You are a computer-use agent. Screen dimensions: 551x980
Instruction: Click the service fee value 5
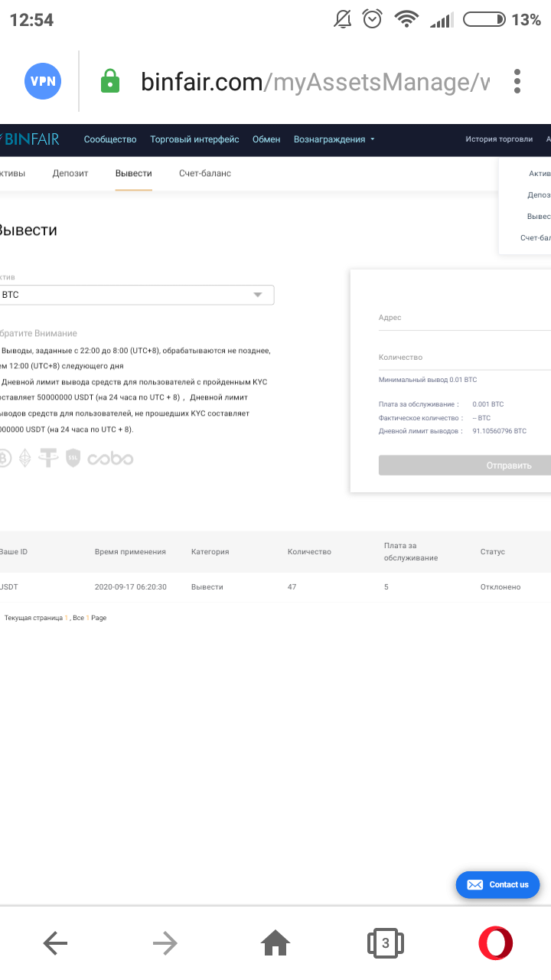[386, 587]
